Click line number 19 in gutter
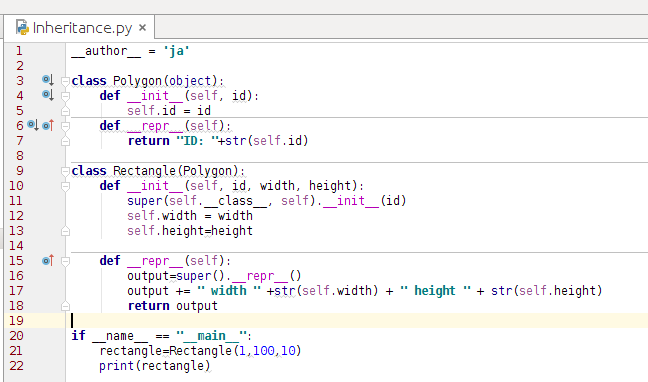This screenshot has height=382, width=648. (16, 321)
